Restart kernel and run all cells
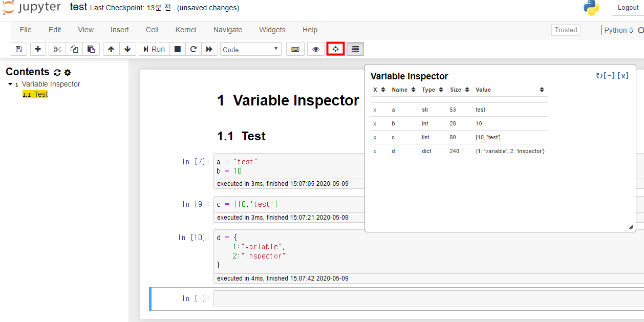 (x=209, y=49)
